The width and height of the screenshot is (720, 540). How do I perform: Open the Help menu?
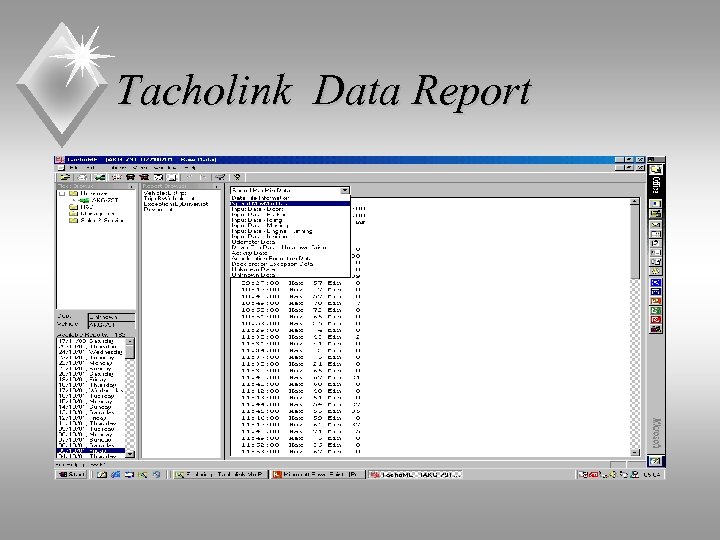[192, 168]
